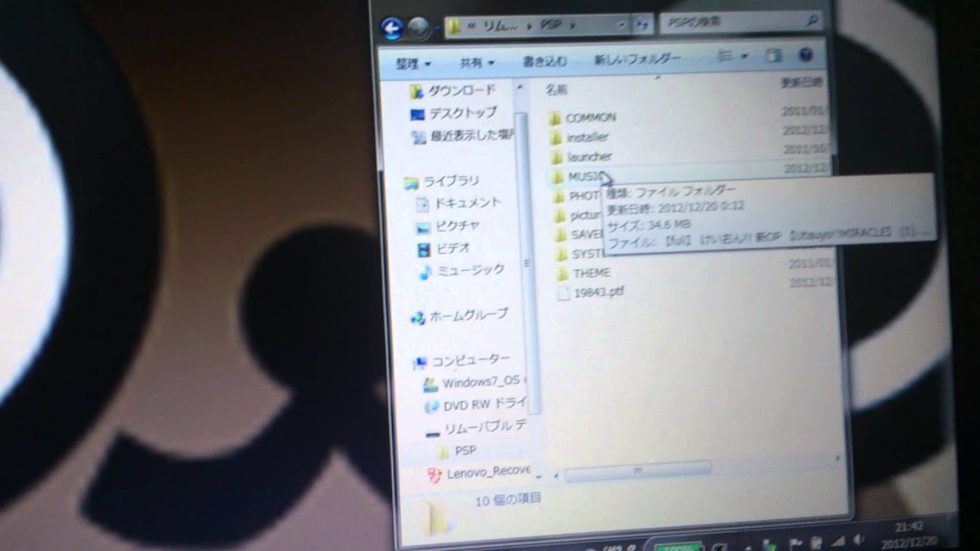
Task: Select the PSP folder in navigation tree
Action: tap(456, 451)
